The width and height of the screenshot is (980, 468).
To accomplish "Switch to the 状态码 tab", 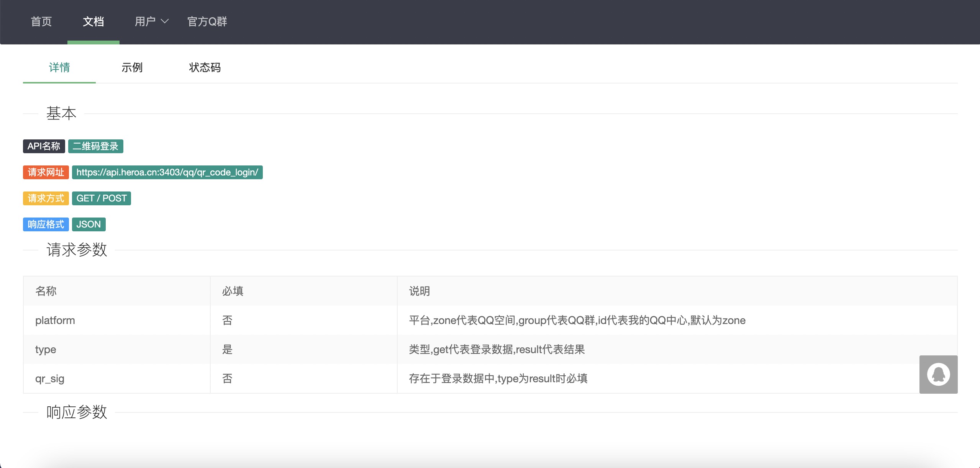I will click(x=205, y=67).
